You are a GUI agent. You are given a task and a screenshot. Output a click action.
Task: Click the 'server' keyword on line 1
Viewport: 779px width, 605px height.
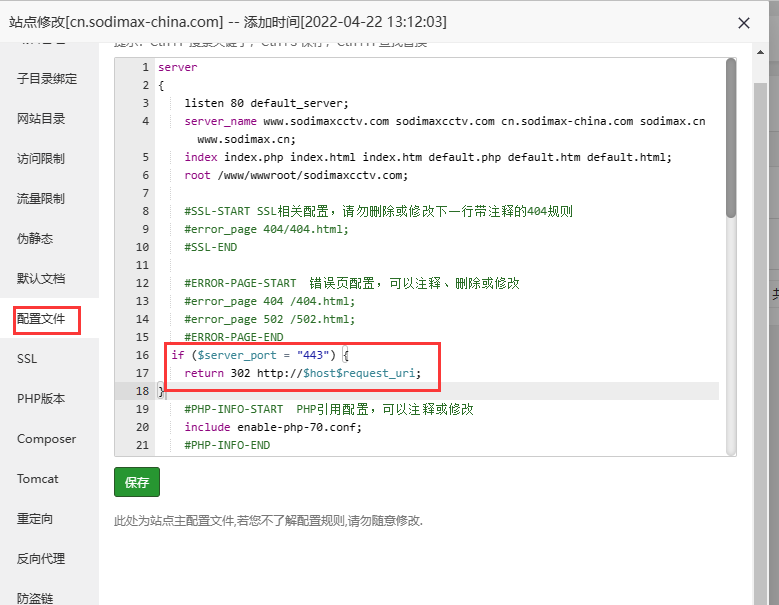(177, 67)
